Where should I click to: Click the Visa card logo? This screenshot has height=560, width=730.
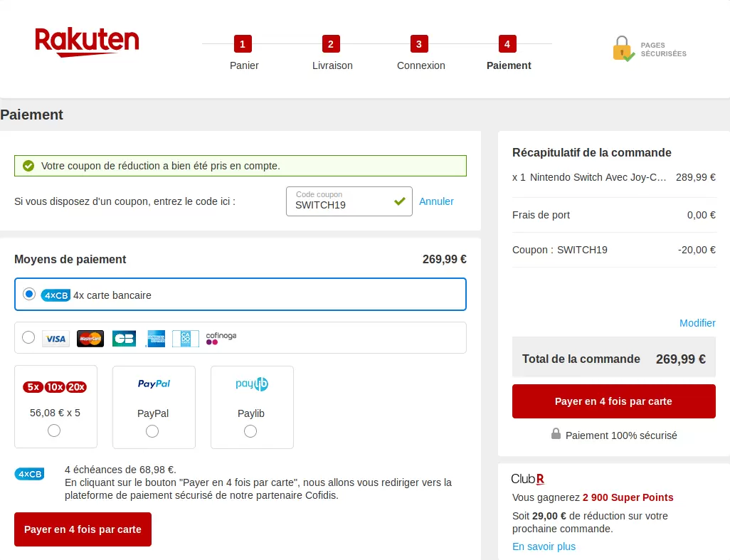pyautogui.click(x=55, y=339)
